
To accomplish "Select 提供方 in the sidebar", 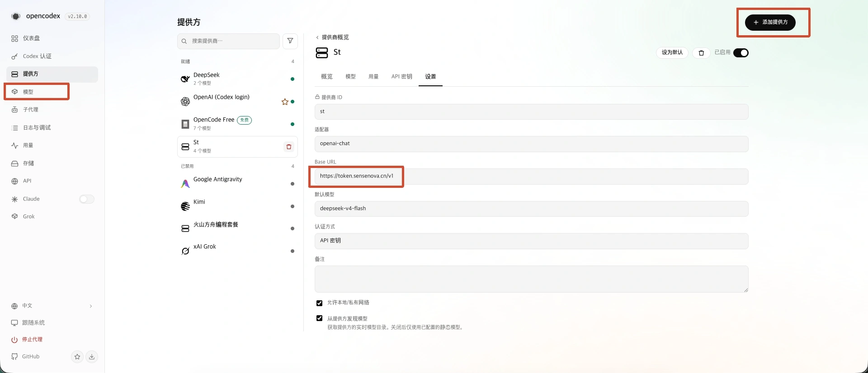I will pyautogui.click(x=52, y=74).
